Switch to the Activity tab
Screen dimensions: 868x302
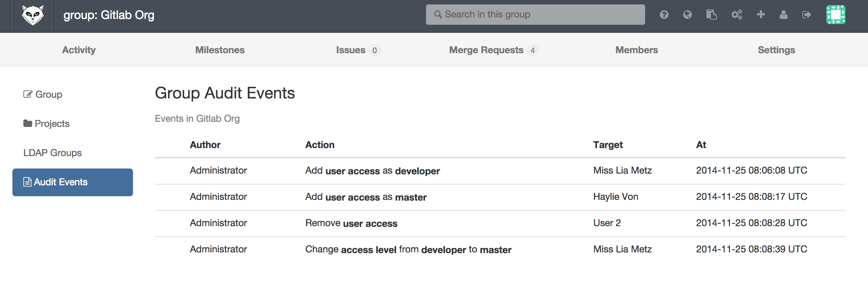[79, 50]
